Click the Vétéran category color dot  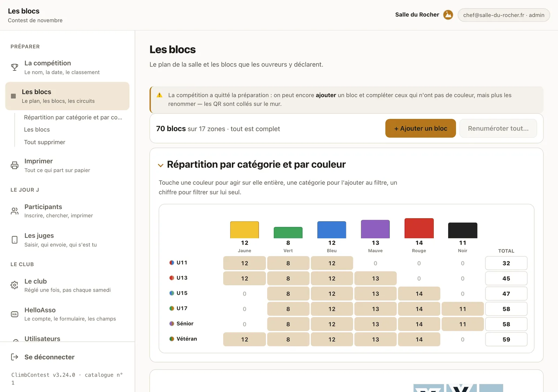point(172,339)
